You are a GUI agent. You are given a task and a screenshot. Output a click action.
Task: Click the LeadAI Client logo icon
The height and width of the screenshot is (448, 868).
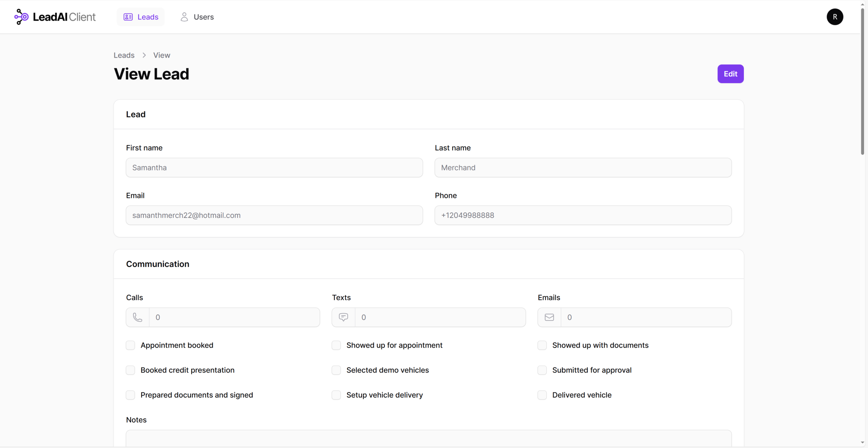pyautogui.click(x=21, y=17)
